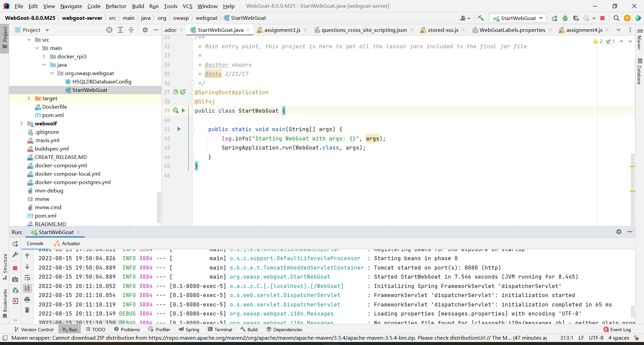
Task: Click run gutter arrow beside main method
Action: (x=179, y=129)
